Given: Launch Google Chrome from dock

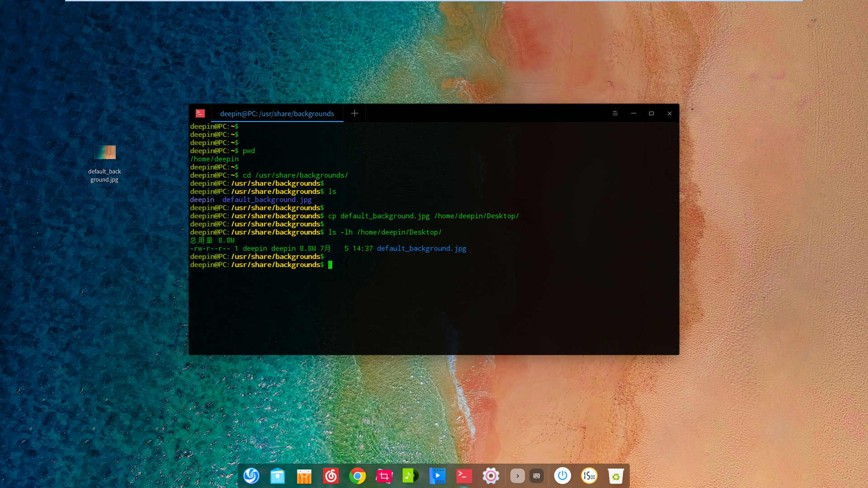Looking at the screenshot, I should [x=358, y=476].
